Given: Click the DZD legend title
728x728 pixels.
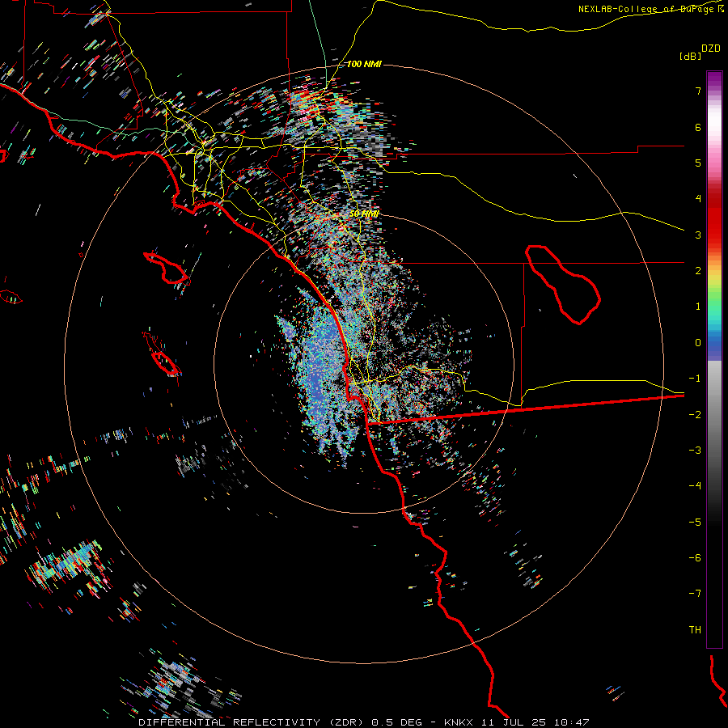Looking at the screenshot, I should (x=711, y=49).
